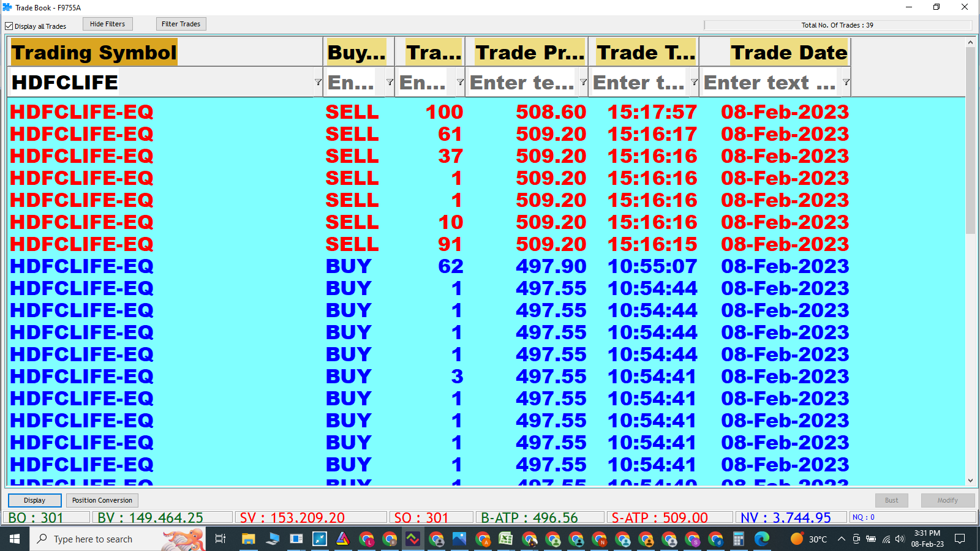The height and width of the screenshot is (551, 980).
Task: Click the S-ATP : 509.00 status field
Action: [670, 517]
